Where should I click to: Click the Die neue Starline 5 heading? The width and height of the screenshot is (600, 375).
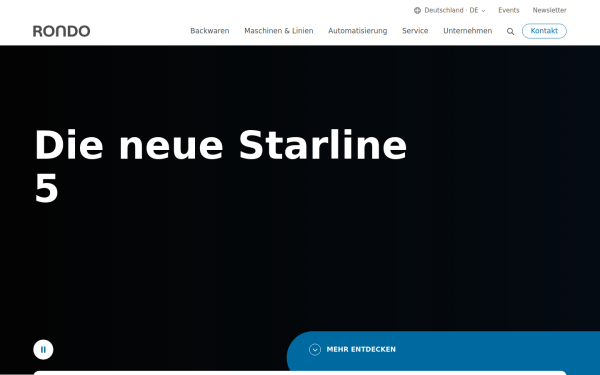[220, 166]
